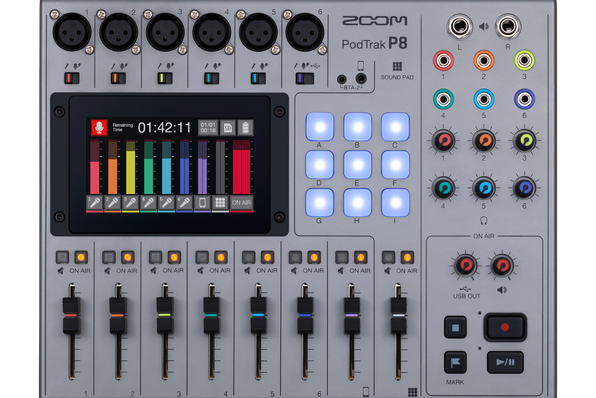Tap the battery status icon on display
The height and width of the screenshot is (398, 596).
(x=245, y=128)
